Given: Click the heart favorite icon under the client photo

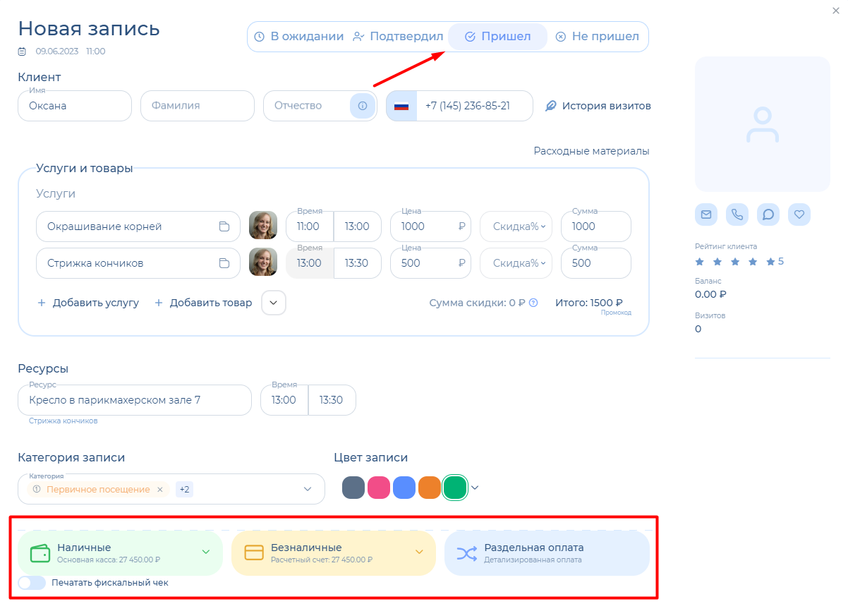Looking at the screenshot, I should click(x=799, y=214).
